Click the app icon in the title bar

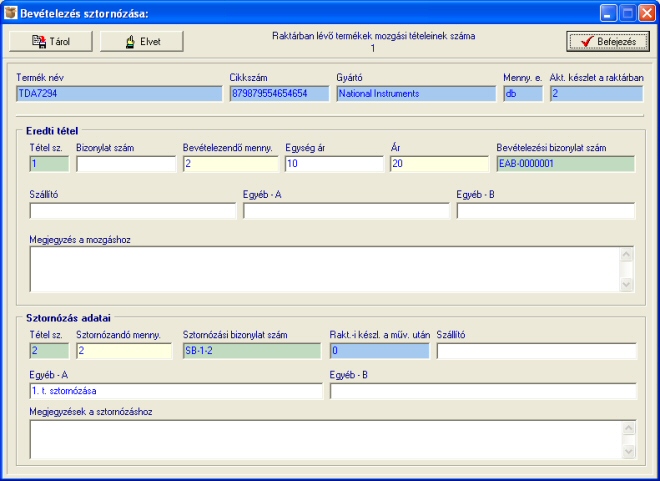(10, 13)
